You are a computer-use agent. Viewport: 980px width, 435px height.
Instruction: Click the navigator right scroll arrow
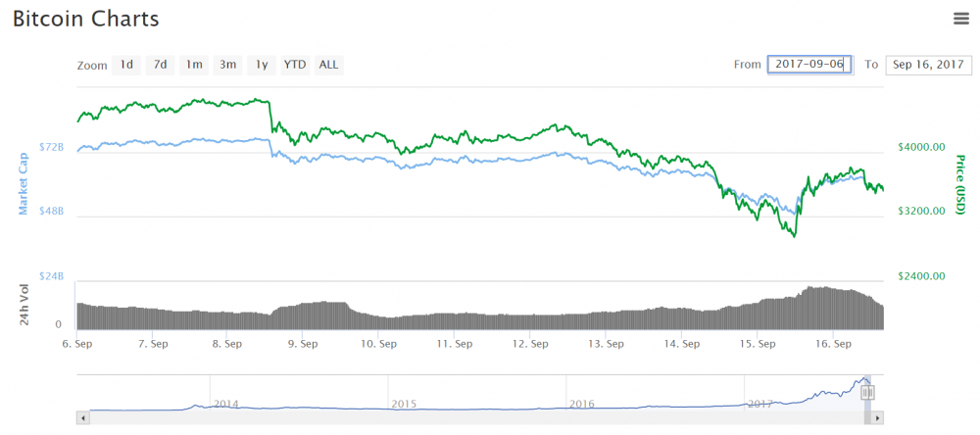point(877,417)
